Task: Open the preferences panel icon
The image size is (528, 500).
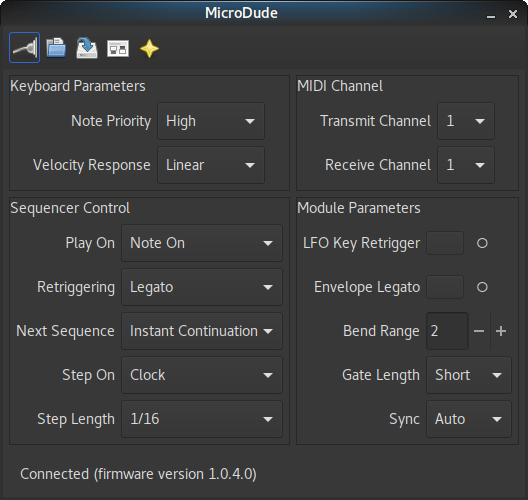Action: point(118,48)
